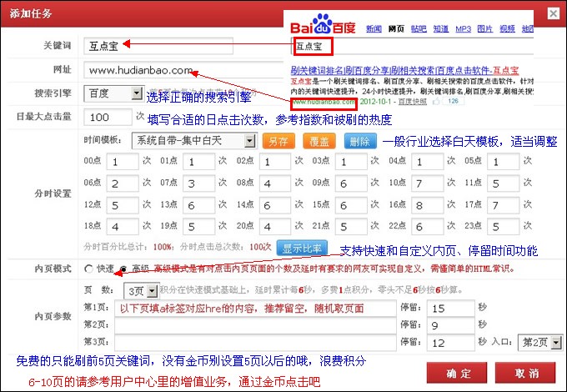Click the 显示比率 button
The width and height of the screenshot is (567, 392).
pos(303,248)
